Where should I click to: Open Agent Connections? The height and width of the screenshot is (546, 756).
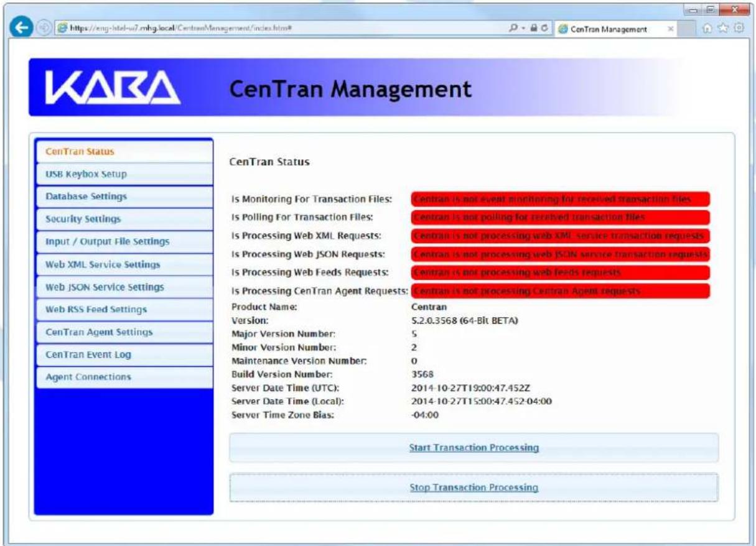tap(124, 377)
